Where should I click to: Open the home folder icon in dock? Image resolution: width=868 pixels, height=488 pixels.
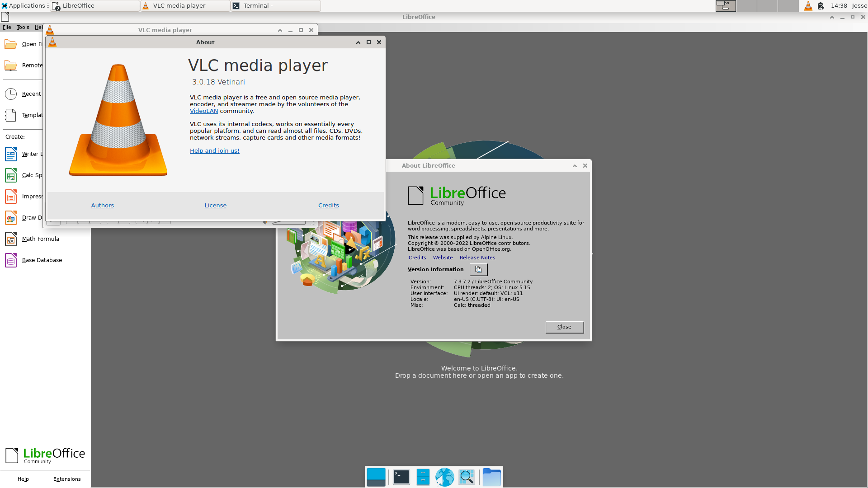coord(492,477)
